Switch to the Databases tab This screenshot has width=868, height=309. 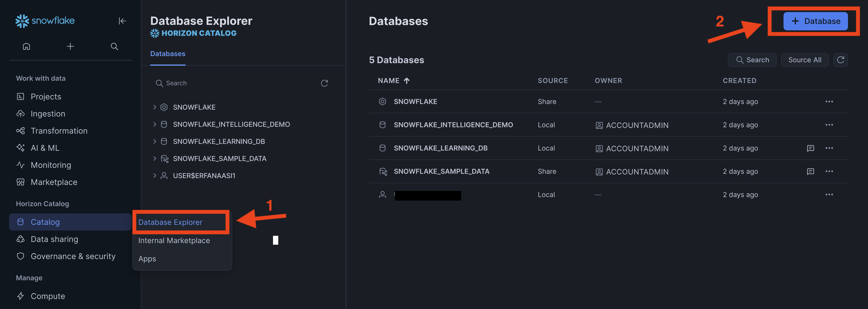(x=168, y=54)
